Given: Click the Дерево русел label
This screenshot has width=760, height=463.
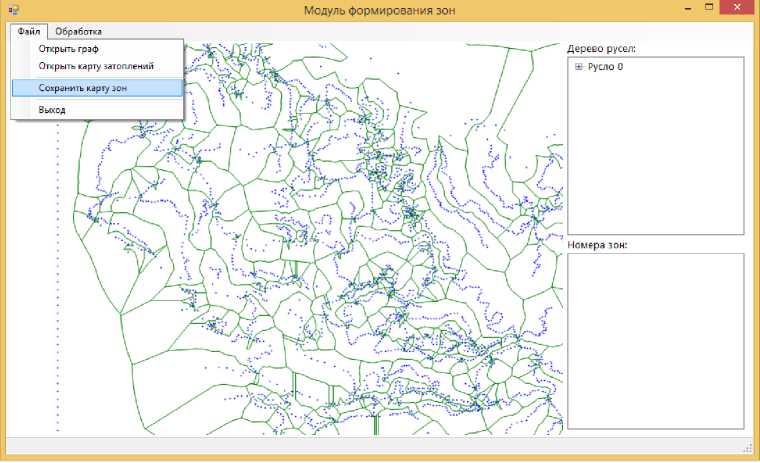Looking at the screenshot, I should coord(601,48).
